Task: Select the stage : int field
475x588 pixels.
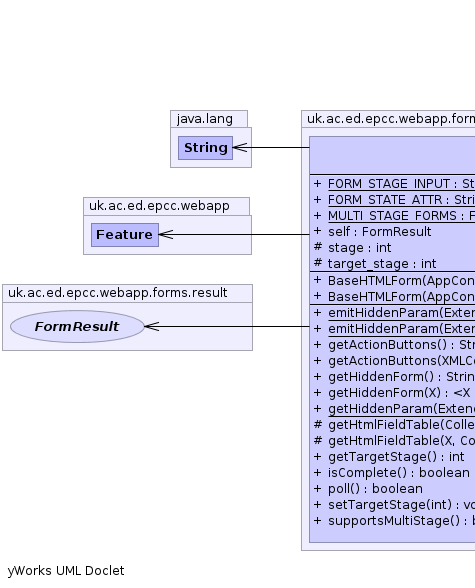Action: tap(352, 248)
